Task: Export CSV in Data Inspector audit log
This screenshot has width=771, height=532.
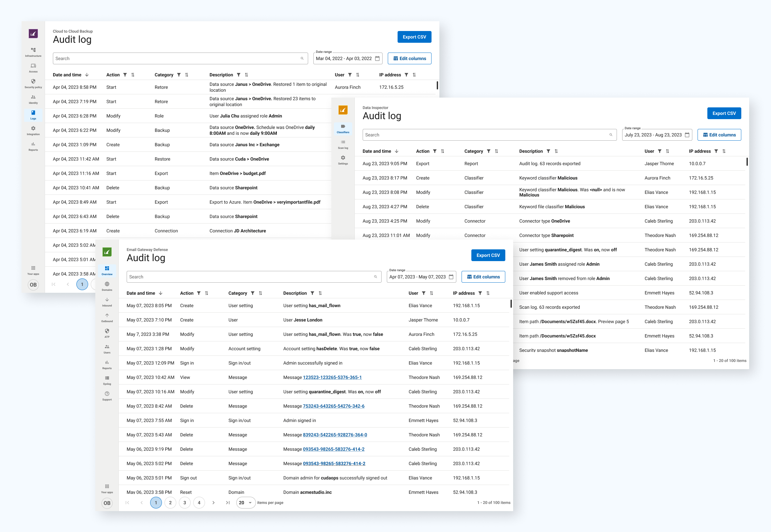Action: pyautogui.click(x=724, y=113)
